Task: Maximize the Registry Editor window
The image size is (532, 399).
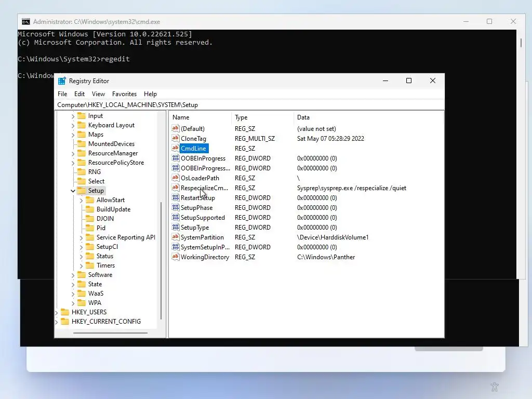Action: pos(409,81)
